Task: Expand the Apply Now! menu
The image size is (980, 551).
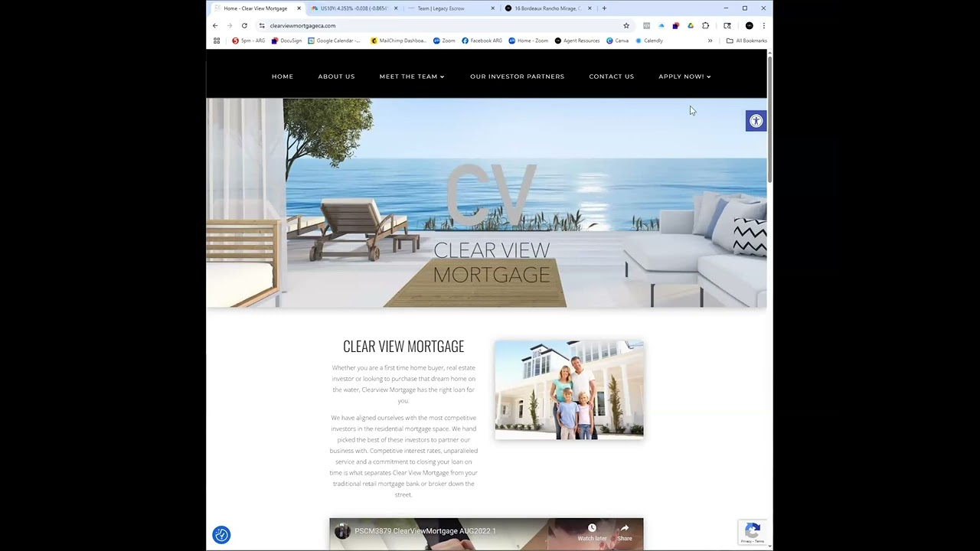Action: pos(684,77)
